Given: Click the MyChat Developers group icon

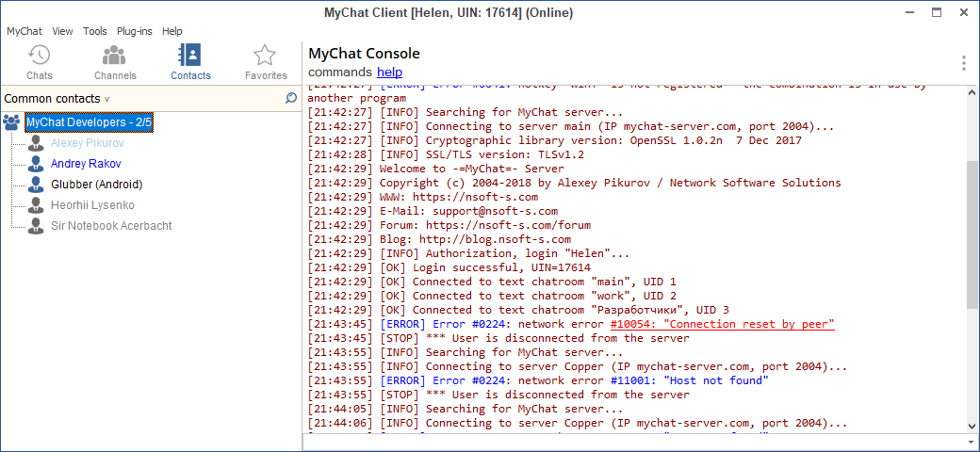Looking at the screenshot, I should 11,122.
